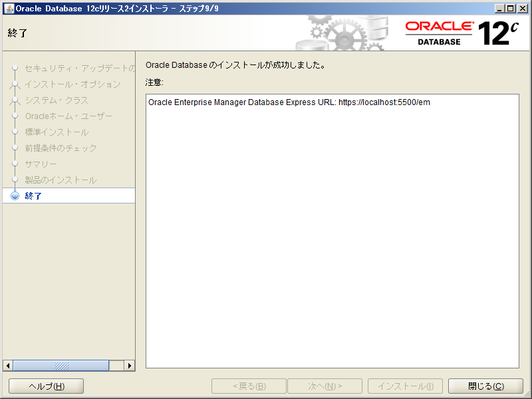
Task: Click inside the 注意 notes text area
Action: pyautogui.click(x=332, y=231)
